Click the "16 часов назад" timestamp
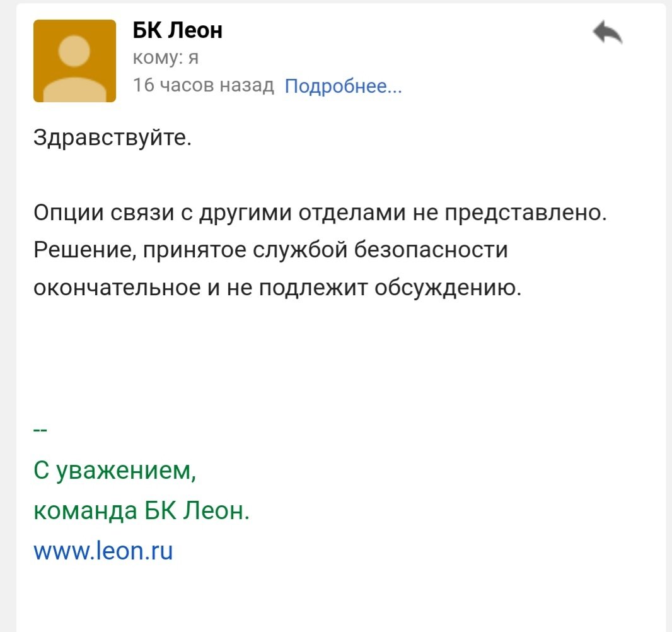 coord(204,85)
